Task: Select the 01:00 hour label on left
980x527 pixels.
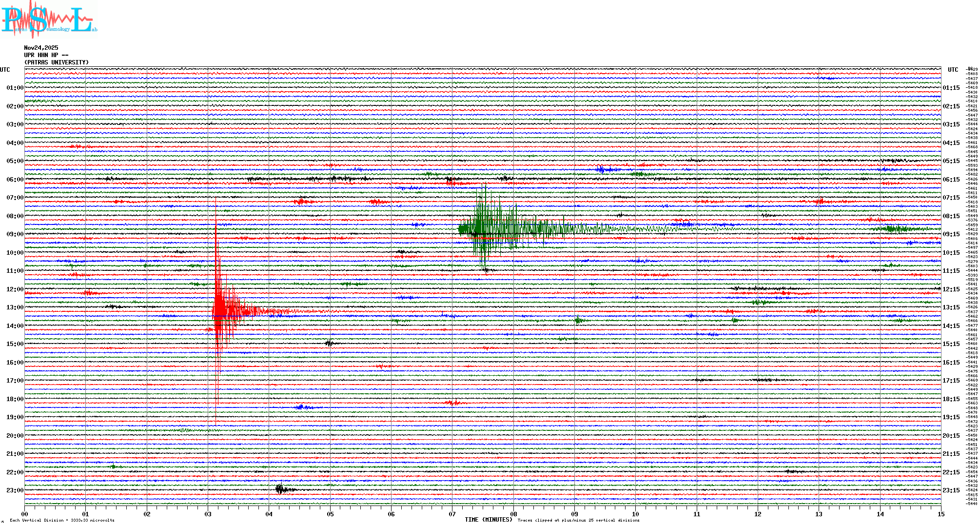Action: [x=15, y=88]
